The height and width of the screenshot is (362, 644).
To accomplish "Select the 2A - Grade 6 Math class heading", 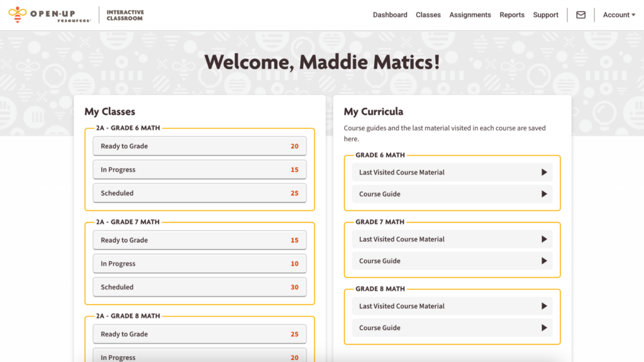I will tap(128, 128).
